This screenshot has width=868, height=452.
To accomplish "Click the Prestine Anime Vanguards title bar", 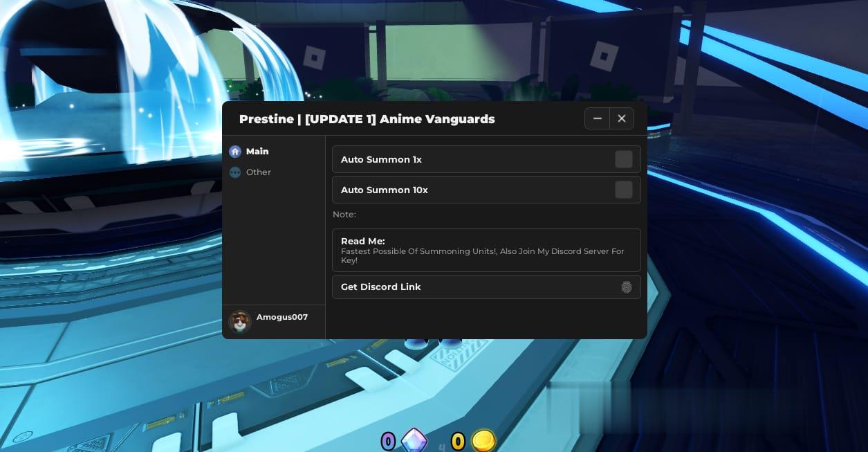I will 367,119.
